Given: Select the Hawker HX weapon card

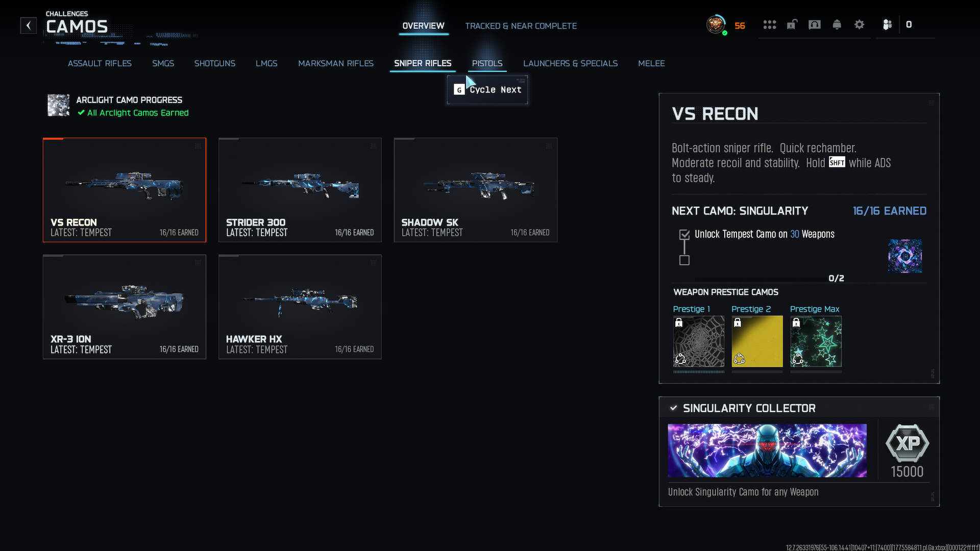Looking at the screenshot, I should 300,307.
